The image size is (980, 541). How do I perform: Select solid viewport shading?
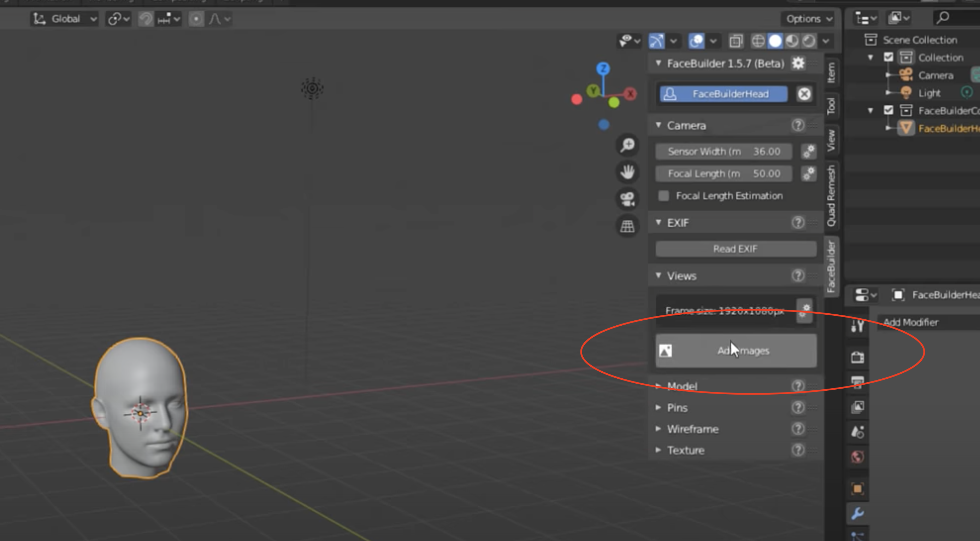click(775, 41)
